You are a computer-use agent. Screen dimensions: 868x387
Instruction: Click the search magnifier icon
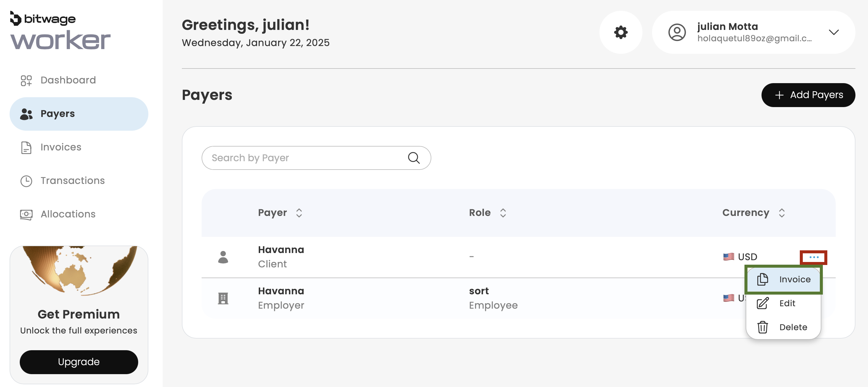(x=413, y=158)
